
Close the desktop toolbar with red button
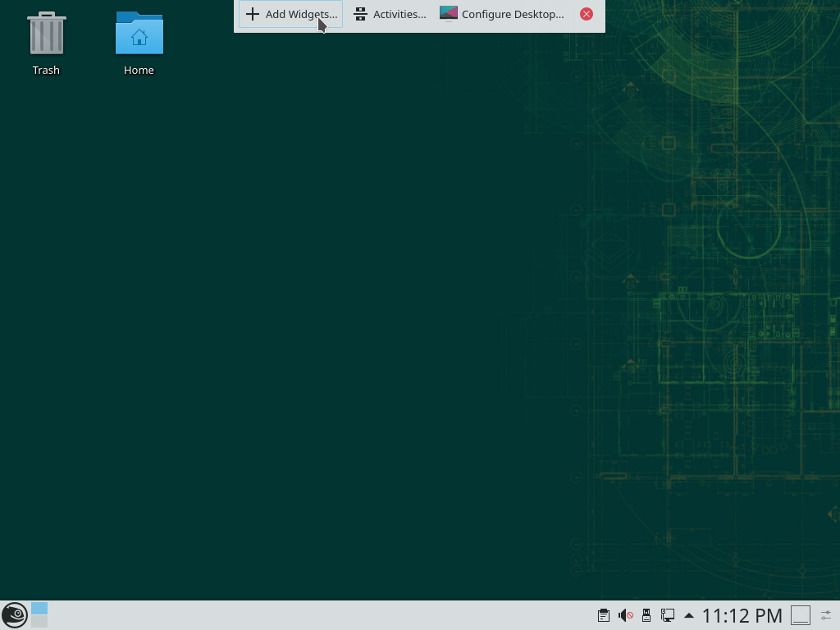coord(587,13)
